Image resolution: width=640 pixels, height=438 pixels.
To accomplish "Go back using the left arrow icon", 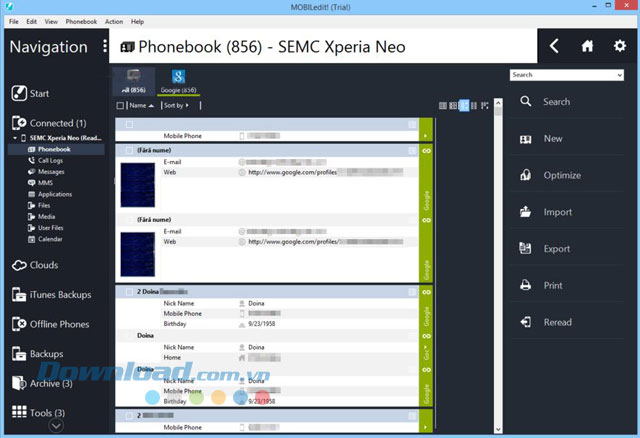I will coord(555,46).
